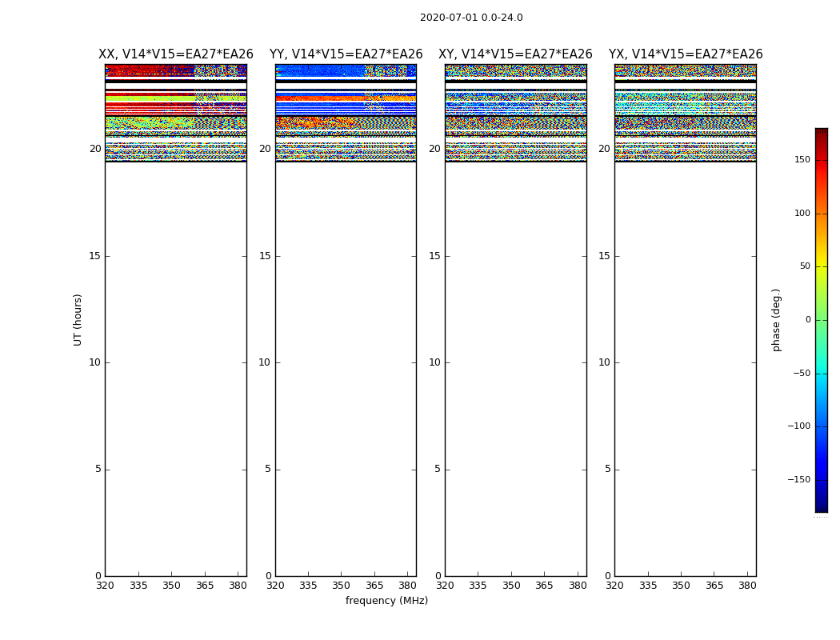Click the 10 y-tick left of XX panel
This screenshot has width=840, height=640.
tap(95, 362)
